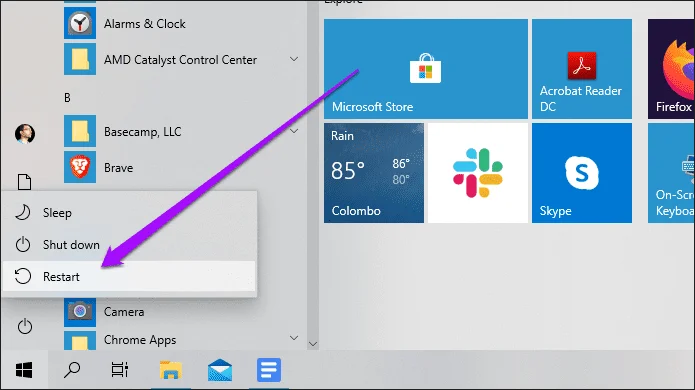The image size is (695, 390).
Task: Click the 'Camera' app name text
Action: [x=124, y=312]
